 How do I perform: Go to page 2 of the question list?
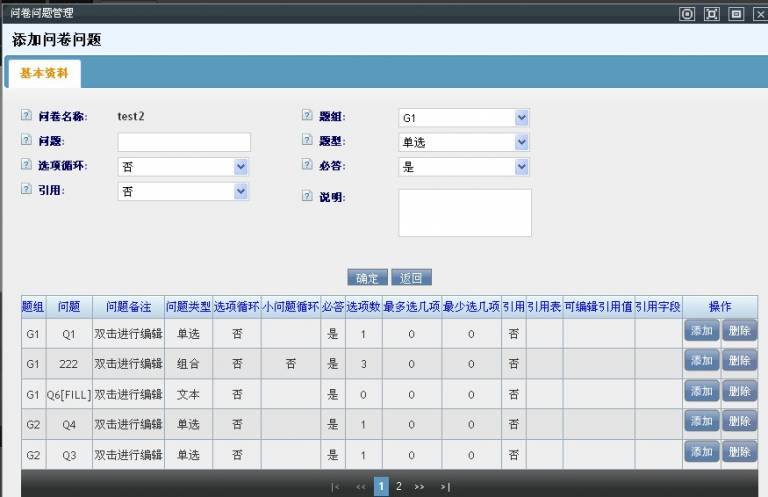click(398, 486)
